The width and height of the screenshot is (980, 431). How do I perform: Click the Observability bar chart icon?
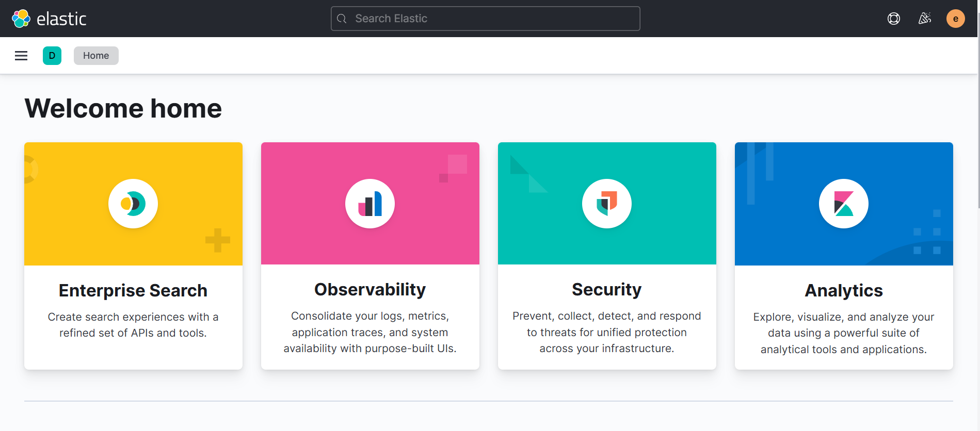(x=370, y=204)
